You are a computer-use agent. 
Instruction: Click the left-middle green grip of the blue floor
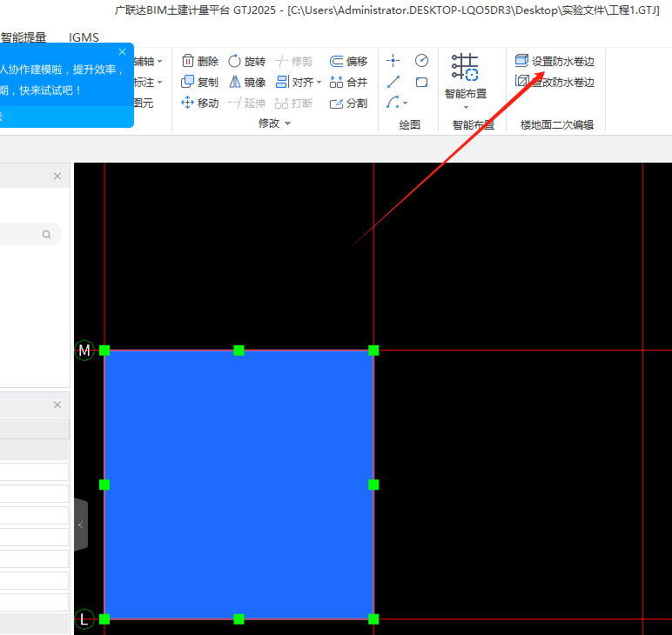click(x=104, y=485)
